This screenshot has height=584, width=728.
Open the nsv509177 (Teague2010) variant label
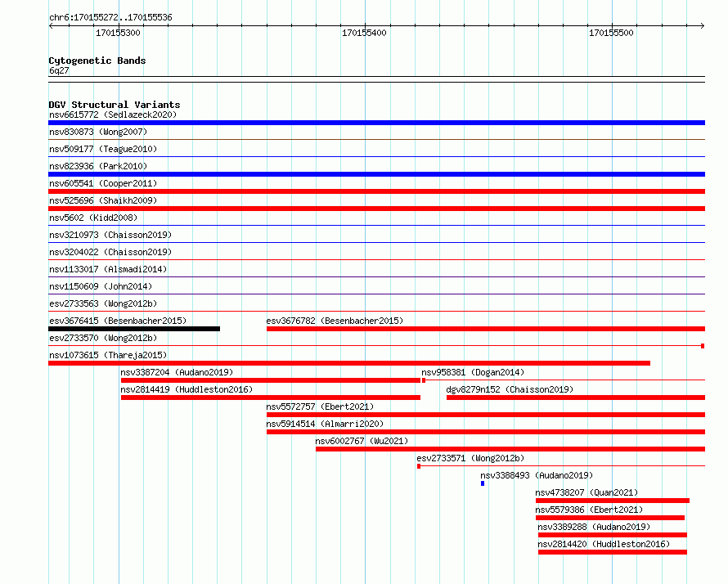(x=103, y=149)
